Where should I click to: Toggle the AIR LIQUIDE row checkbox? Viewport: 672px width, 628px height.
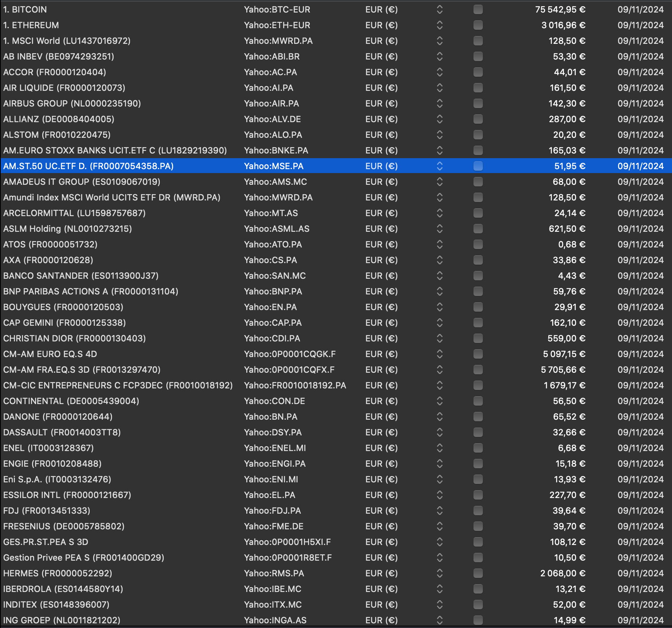[x=478, y=88]
